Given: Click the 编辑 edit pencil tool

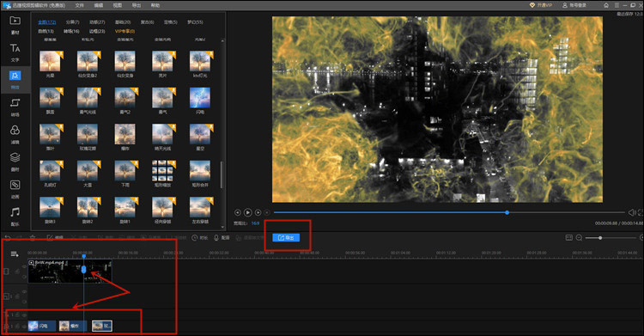Looking at the screenshot, I should tap(55, 238).
